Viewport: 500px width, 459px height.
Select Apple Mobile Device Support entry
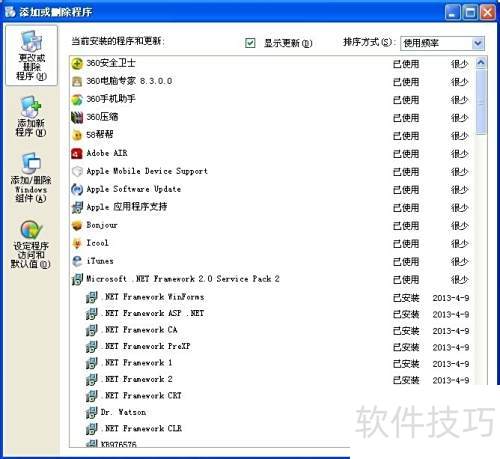[147, 171]
